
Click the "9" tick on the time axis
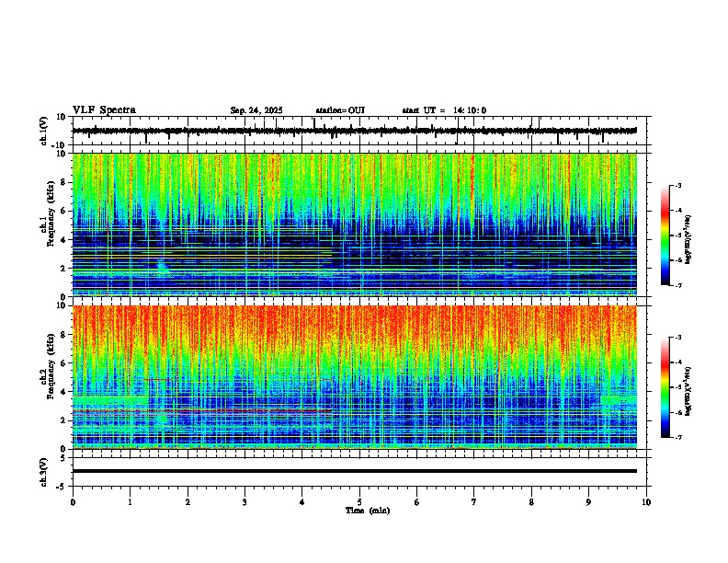click(588, 502)
